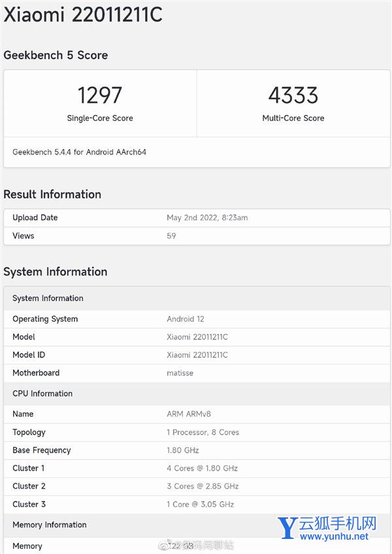The height and width of the screenshot is (554, 392).
Task: Click the Memory row label
Action: [27, 546]
